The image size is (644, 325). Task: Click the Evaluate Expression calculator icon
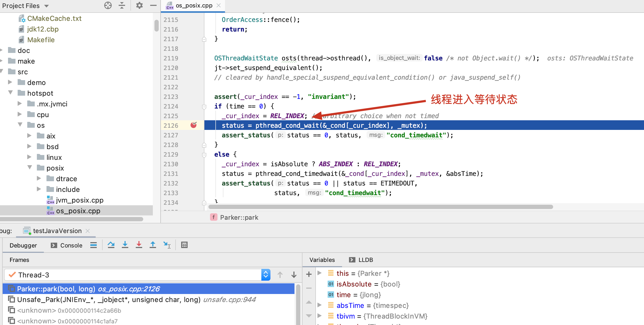click(x=184, y=245)
